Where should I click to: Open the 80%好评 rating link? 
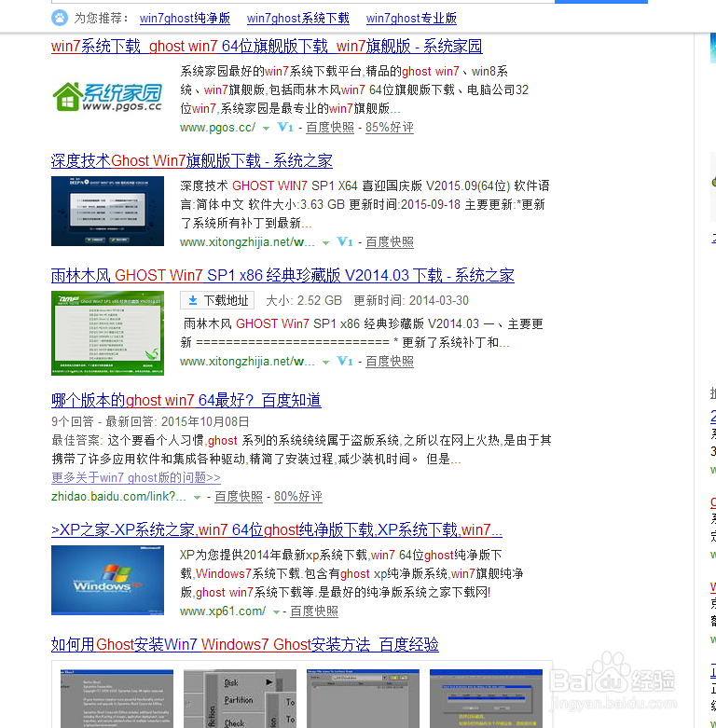pyautogui.click(x=298, y=496)
